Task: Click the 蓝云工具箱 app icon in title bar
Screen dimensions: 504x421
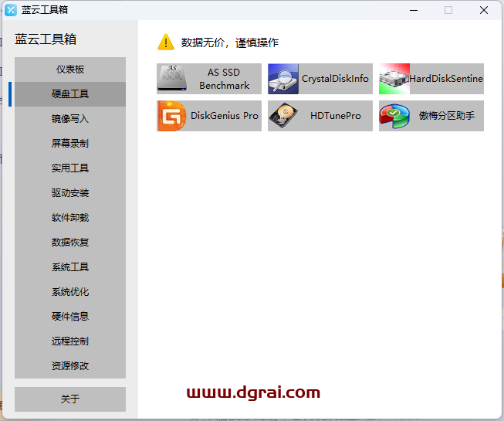Action: tap(11, 10)
